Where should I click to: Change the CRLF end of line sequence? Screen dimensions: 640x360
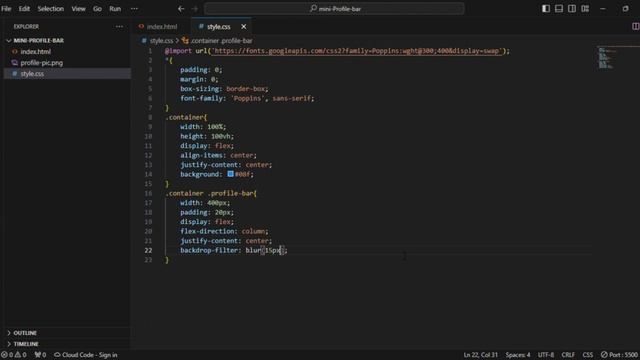[568, 355]
